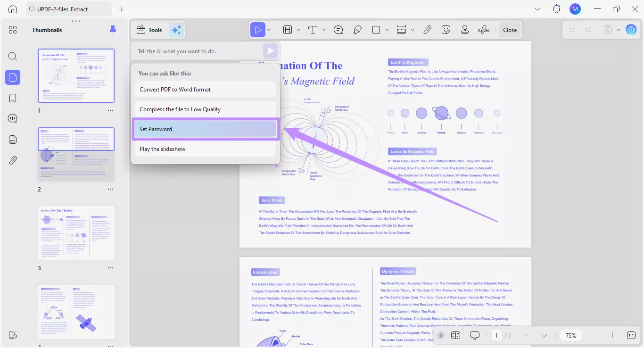Image resolution: width=644 pixels, height=348 pixels.
Task: Select the comment note tool
Action: click(x=338, y=30)
